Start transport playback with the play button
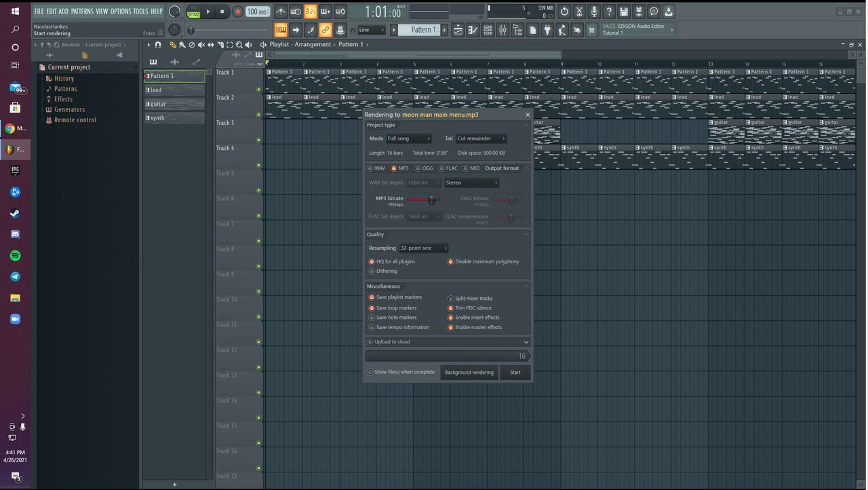Viewport: 868px width, 490px height. tap(208, 12)
